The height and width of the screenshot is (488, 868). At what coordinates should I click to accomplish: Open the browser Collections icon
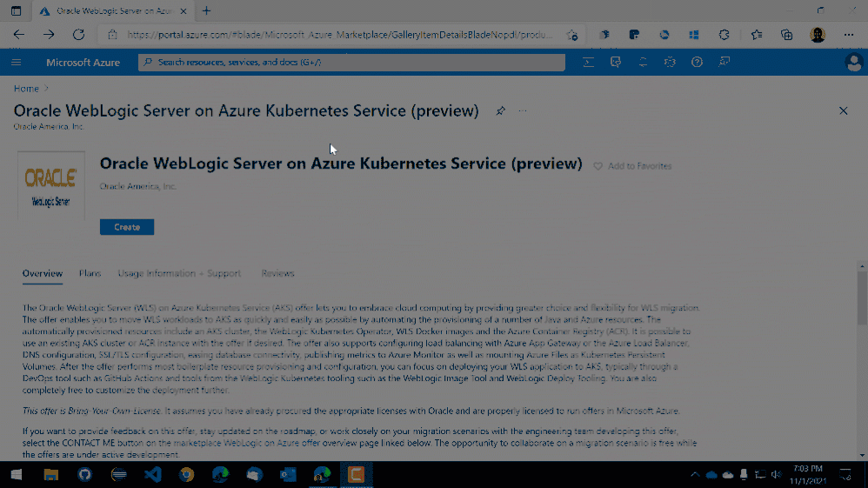point(786,35)
